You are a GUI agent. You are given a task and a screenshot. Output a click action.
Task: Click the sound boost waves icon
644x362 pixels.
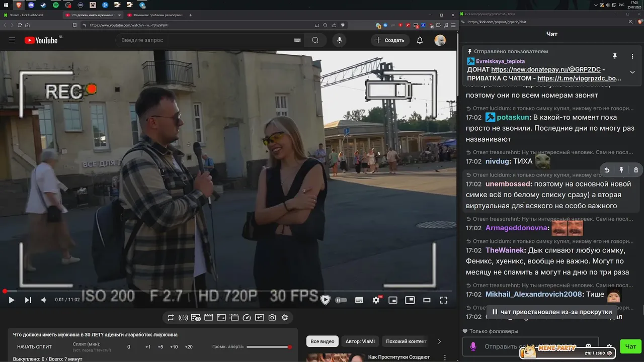183,318
